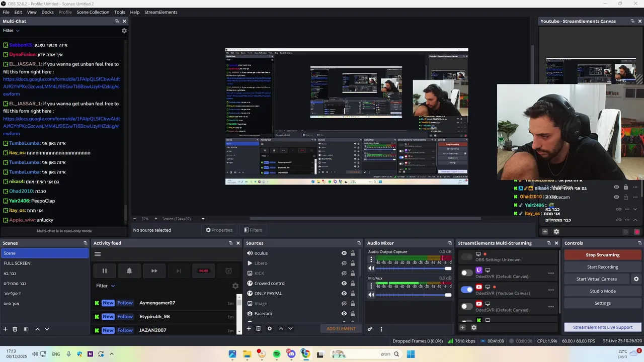Viewport: 644px width, 362px height.
Task: Open options for OdedSVR Youtube Canvas
Action: [551, 290]
